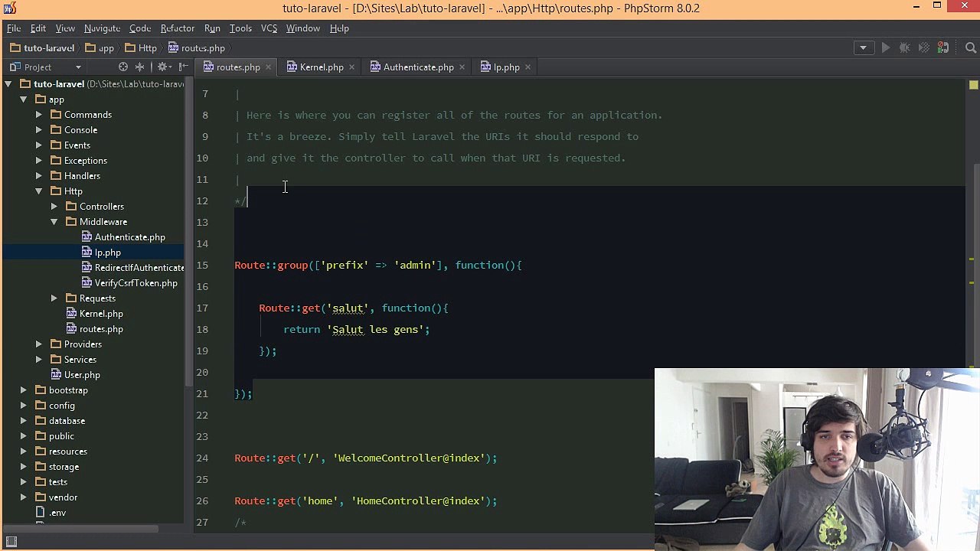Toggle the Listen for PHP Debug Connections phone icon
980x551 pixels.
pos(943,47)
